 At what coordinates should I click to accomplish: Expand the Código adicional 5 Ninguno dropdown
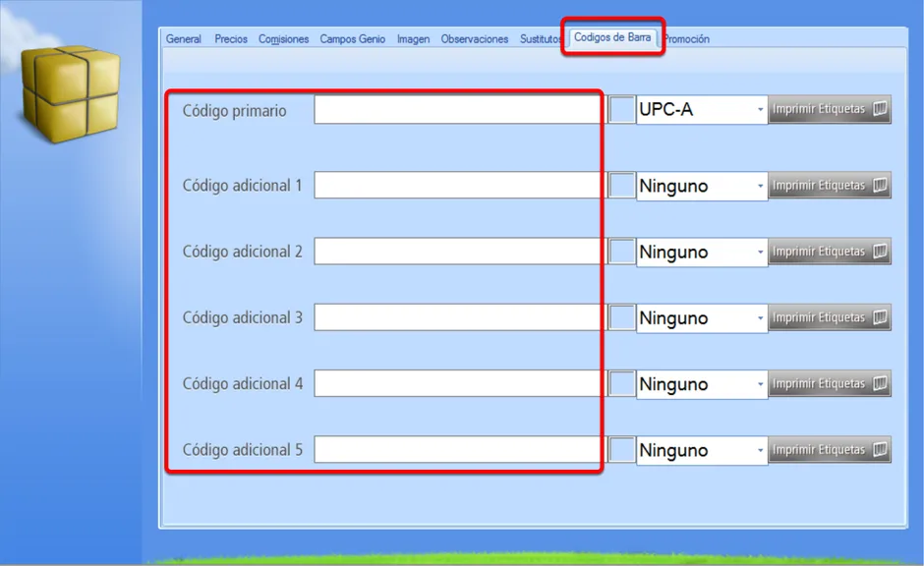coord(702,450)
